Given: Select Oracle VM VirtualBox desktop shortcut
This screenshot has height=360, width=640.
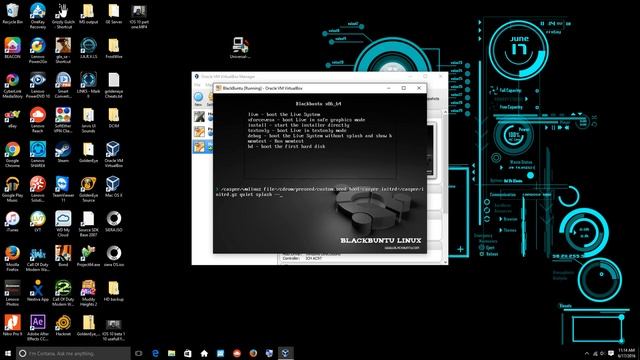Looking at the screenshot, I should (x=113, y=155).
